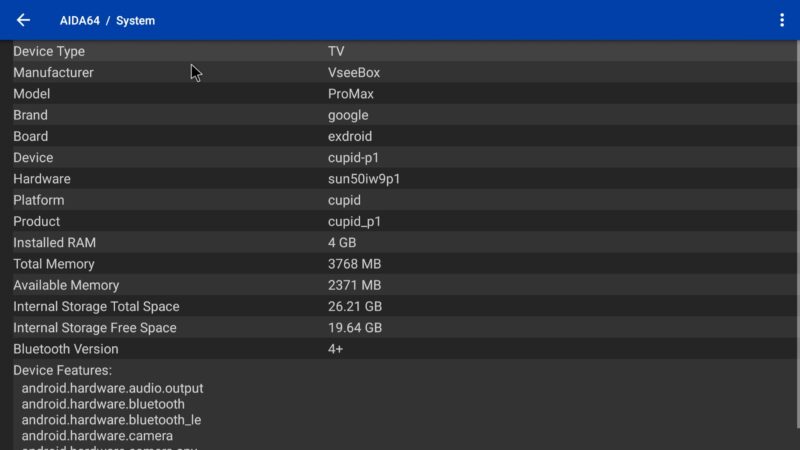Screen dimensions: 800x450
Task: Select the exdroid board value
Action: (350, 136)
